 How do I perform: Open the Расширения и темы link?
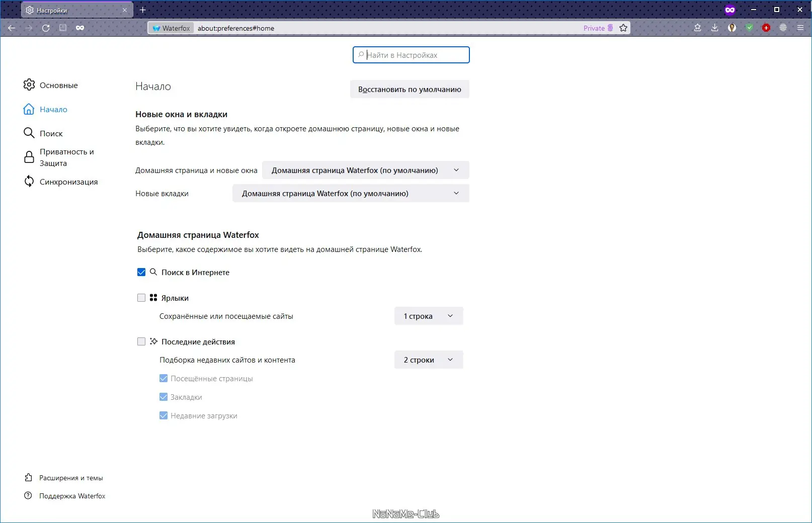coord(71,478)
